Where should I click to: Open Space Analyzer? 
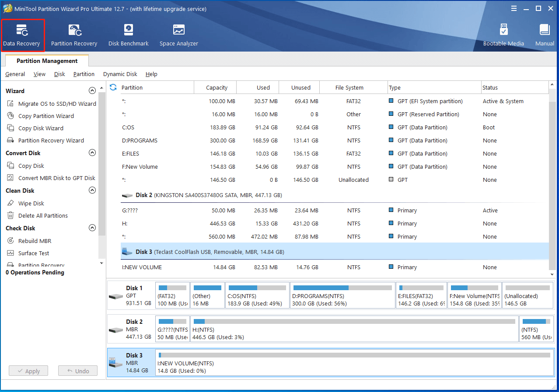[x=178, y=35]
